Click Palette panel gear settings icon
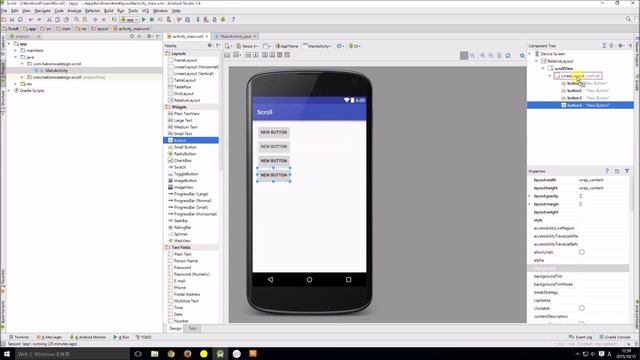The image size is (640, 360). [x=210, y=46]
